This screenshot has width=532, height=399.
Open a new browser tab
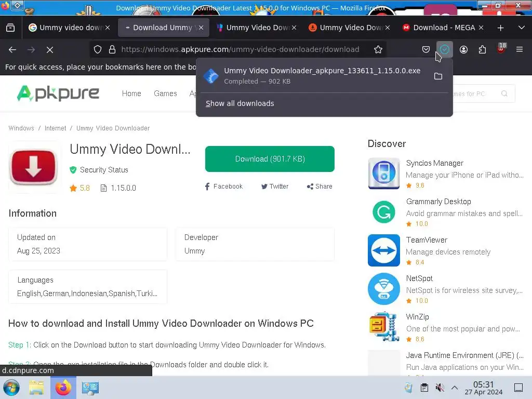click(x=500, y=28)
